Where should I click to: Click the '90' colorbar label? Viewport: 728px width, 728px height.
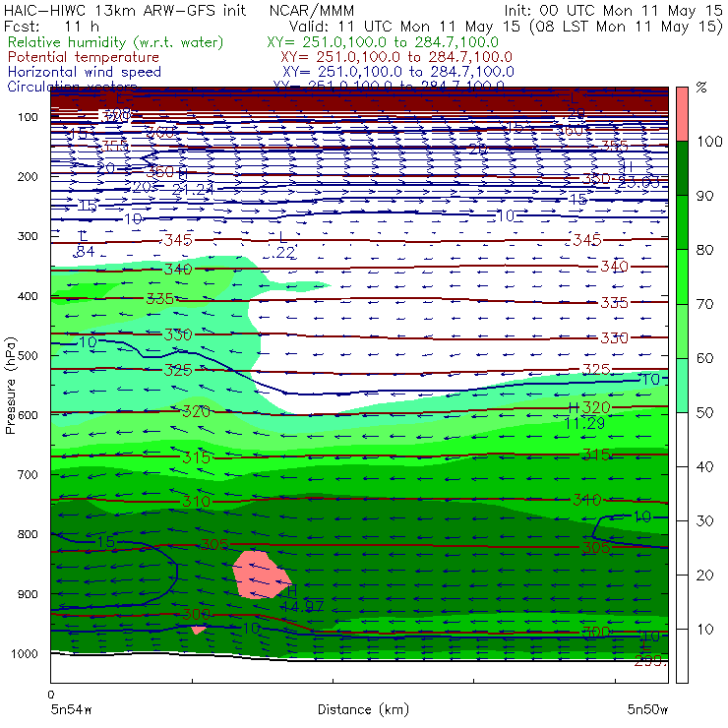click(x=704, y=196)
